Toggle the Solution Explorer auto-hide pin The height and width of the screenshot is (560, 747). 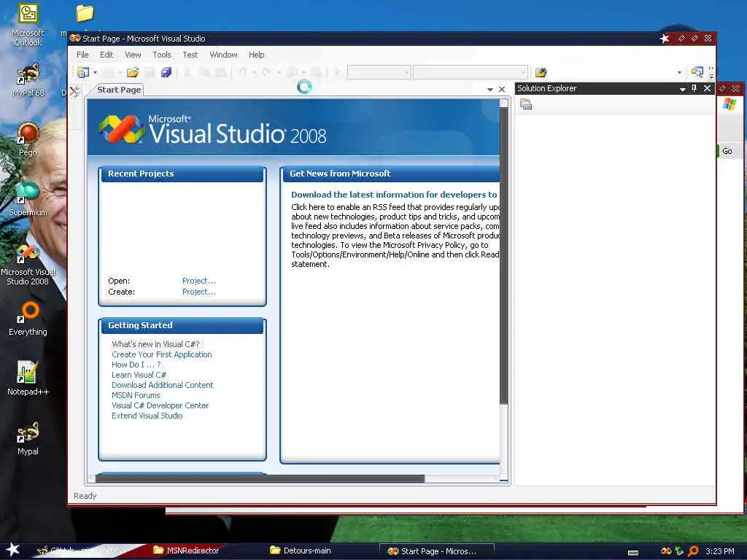coord(694,88)
